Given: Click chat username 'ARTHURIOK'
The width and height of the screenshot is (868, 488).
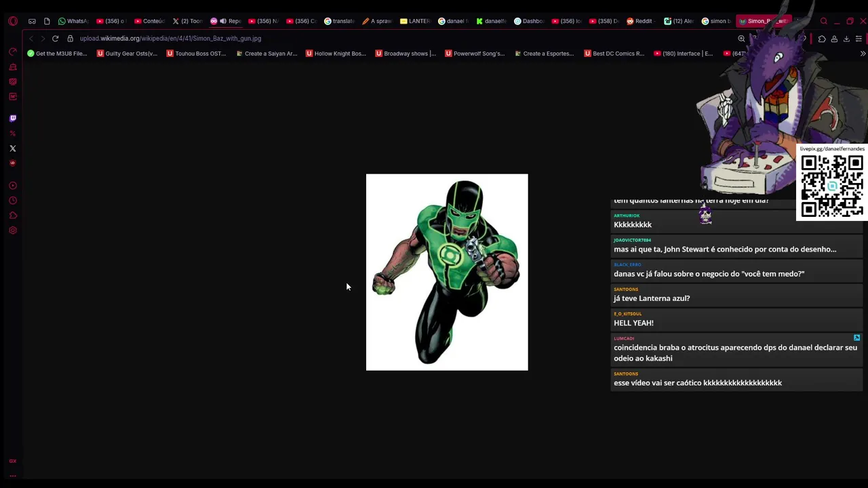Looking at the screenshot, I should [627, 216].
